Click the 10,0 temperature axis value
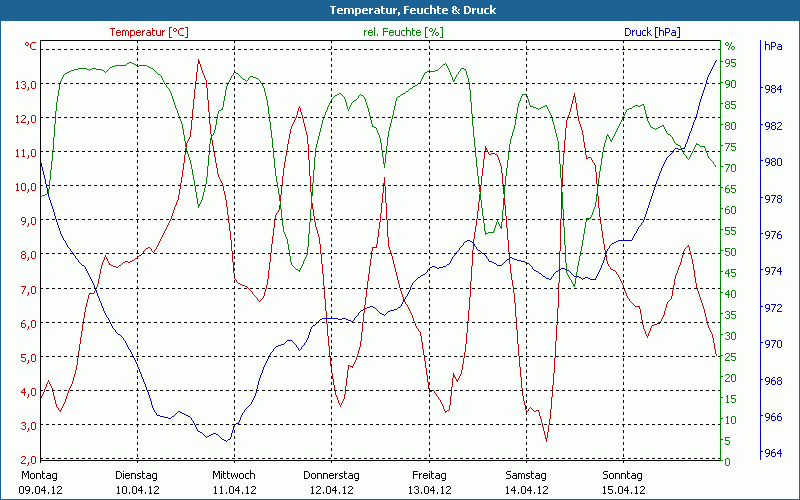The width and height of the screenshot is (800, 500). point(26,187)
